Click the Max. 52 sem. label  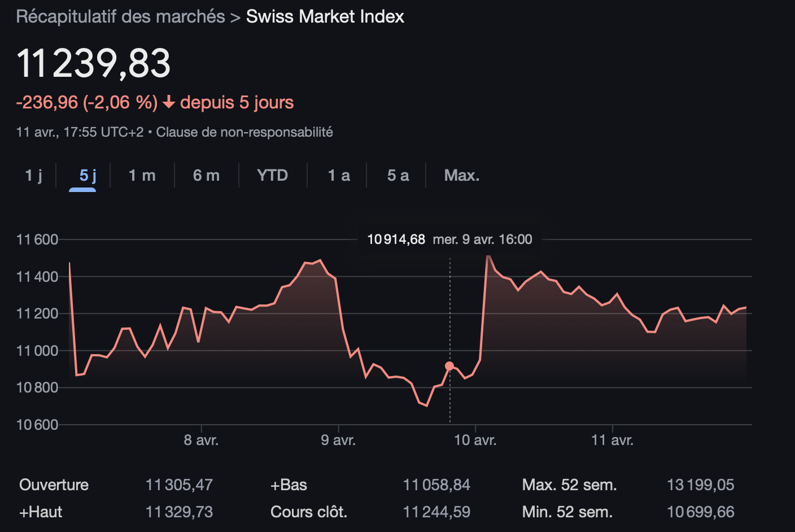[x=570, y=485]
